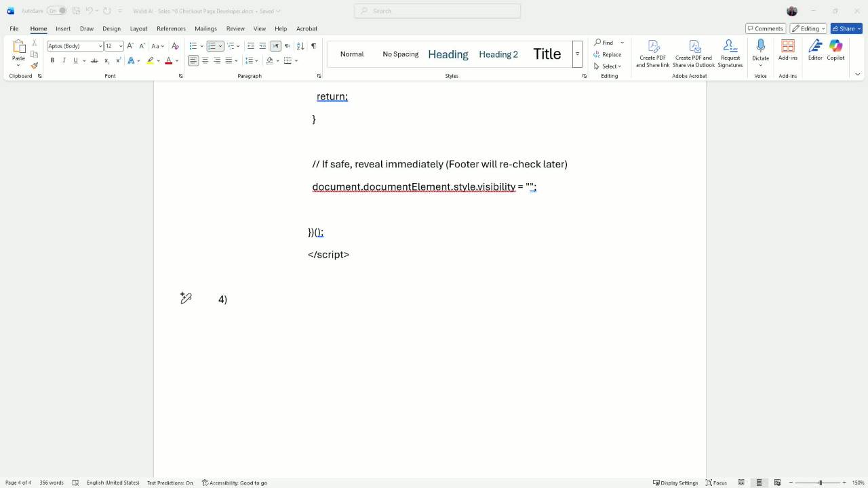
Task: Switch to the Insert tab
Action: [x=63, y=28]
